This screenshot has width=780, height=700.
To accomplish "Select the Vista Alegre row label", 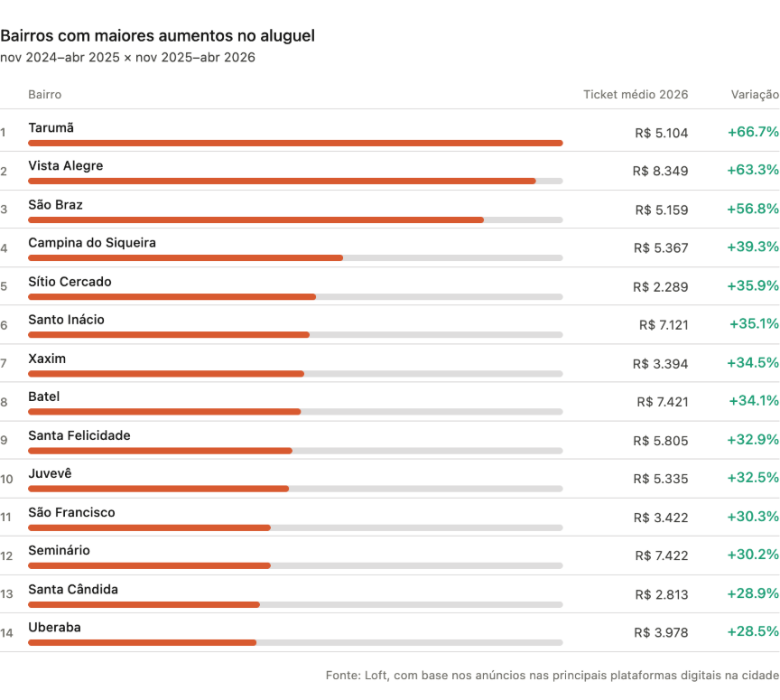I will click(x=66, y=166).
